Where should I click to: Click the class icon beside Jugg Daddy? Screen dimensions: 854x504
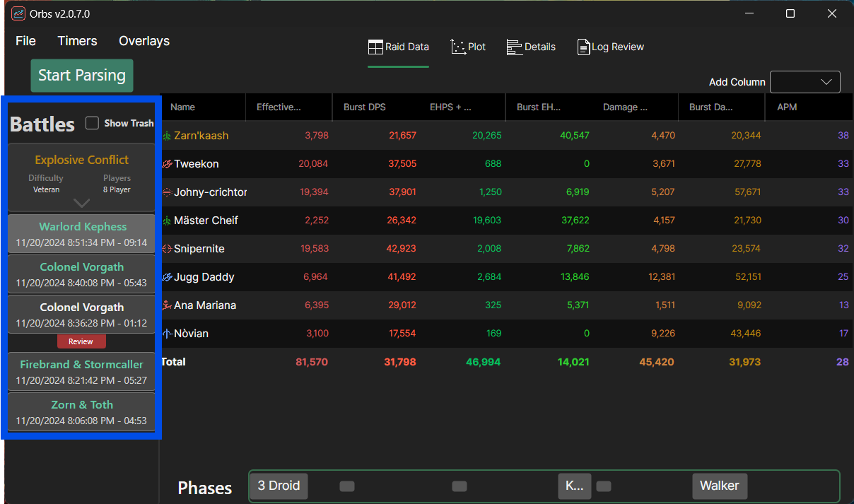[167, 277]
